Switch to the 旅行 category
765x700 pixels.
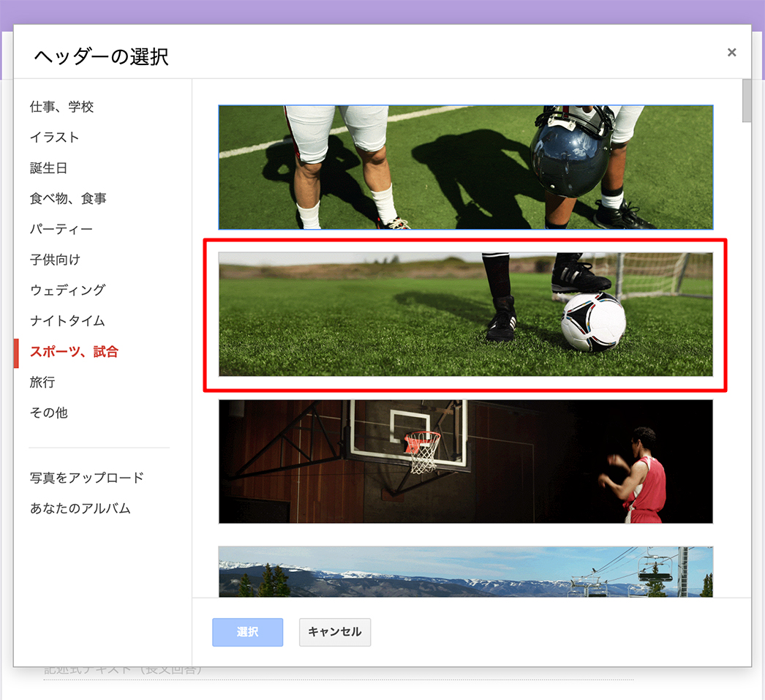[x=42, y=383]
